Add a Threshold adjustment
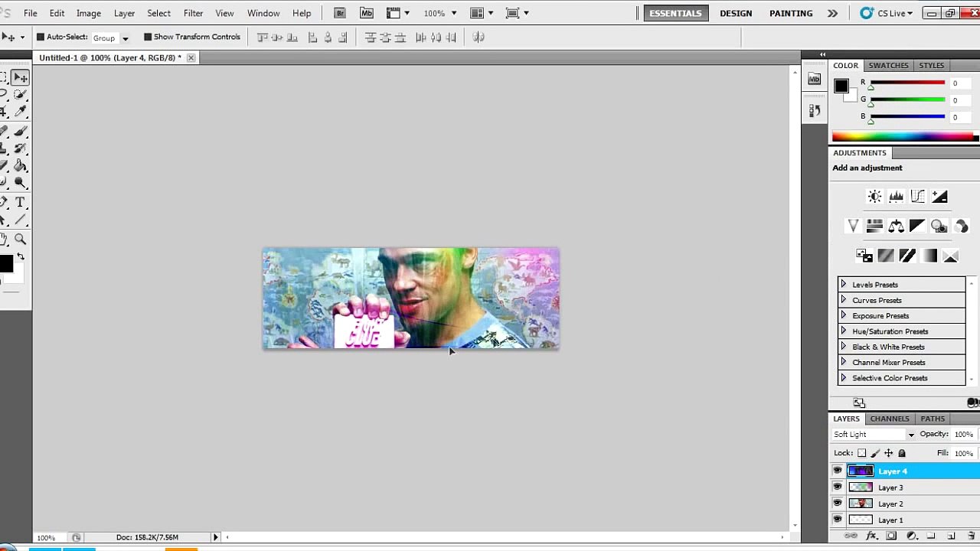 (907, 256)
